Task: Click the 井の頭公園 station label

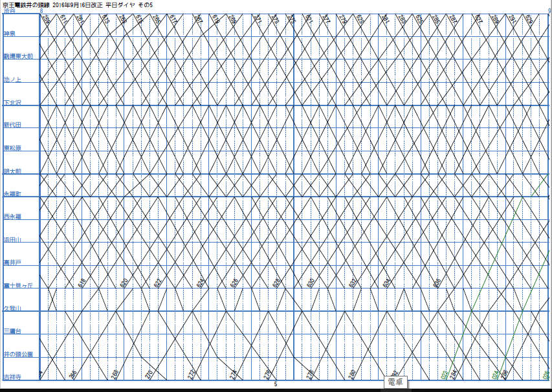Action: 17,354
